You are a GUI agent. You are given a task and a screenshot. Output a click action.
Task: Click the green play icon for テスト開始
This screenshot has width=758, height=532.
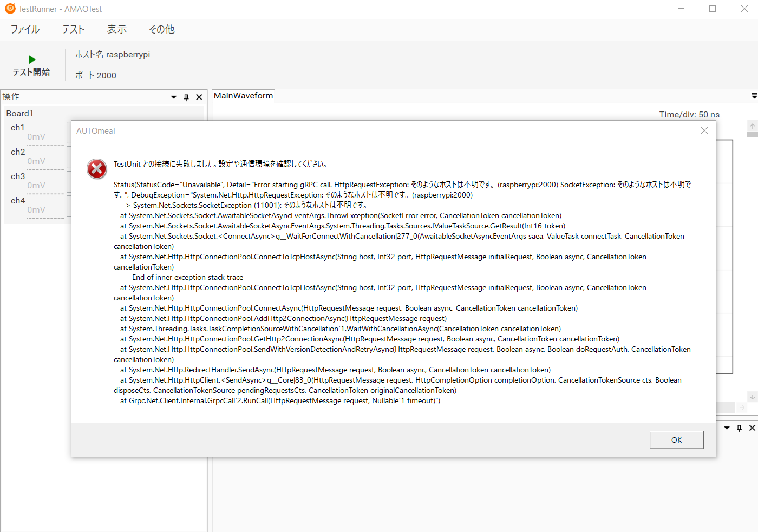coord(32,60)
